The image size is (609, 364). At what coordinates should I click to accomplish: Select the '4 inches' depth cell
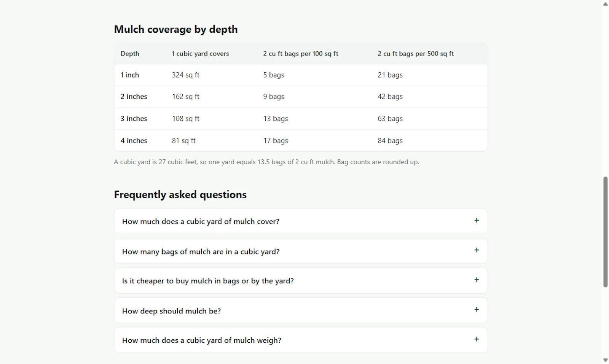(134, 141)
